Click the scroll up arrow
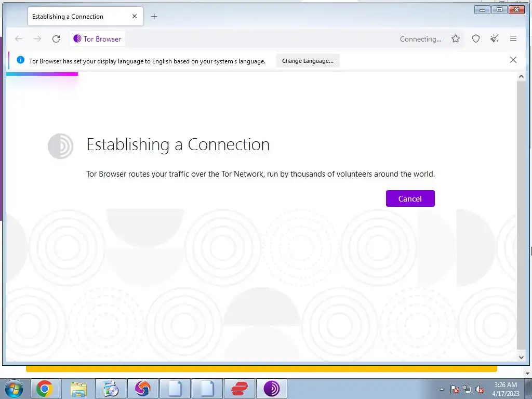Viewport: 532px width, 399px height. tap(521, 77)
